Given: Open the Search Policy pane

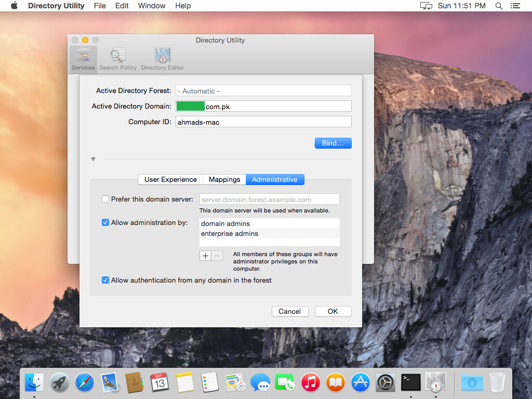Looking at the screenshot, I should pos(117,57).
